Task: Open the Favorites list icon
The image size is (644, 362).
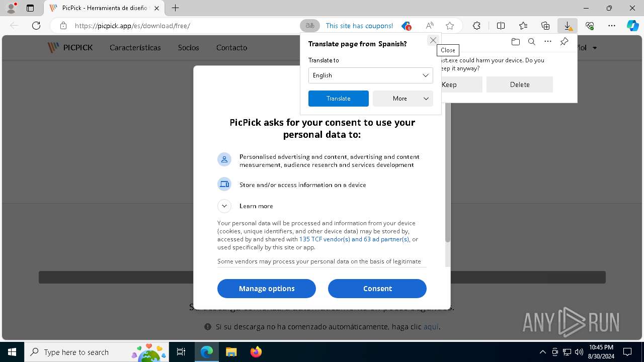Action: click(x=523, y=26)
